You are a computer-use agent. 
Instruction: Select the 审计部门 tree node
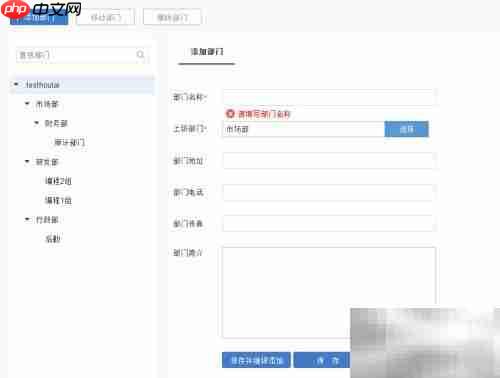[69, 143]
